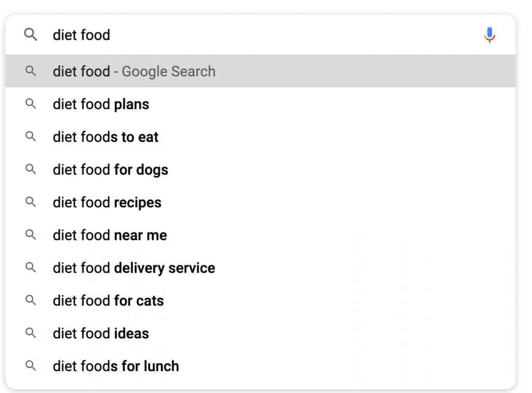Screen dimensions: 532x393
Task: Select the 'diet food recipes' suggestion
Action: [x=107, y=202]
